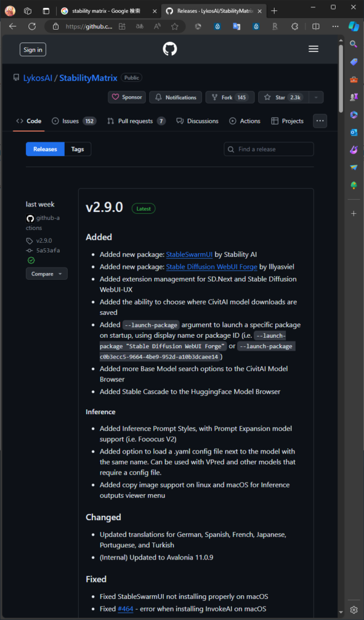Open the browser workspaces icon
The image size is (364, 620).
(28, 11)
